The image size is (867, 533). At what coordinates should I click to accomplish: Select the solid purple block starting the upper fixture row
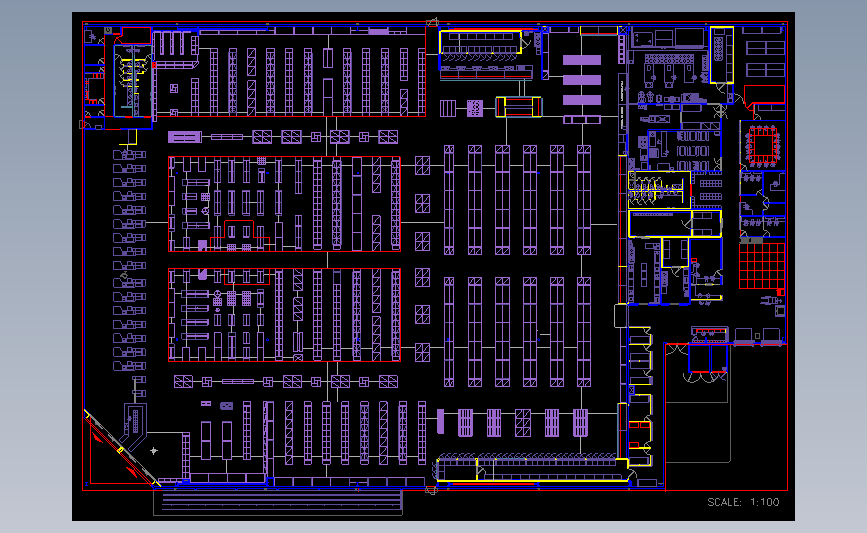click(x=185, y=137)
